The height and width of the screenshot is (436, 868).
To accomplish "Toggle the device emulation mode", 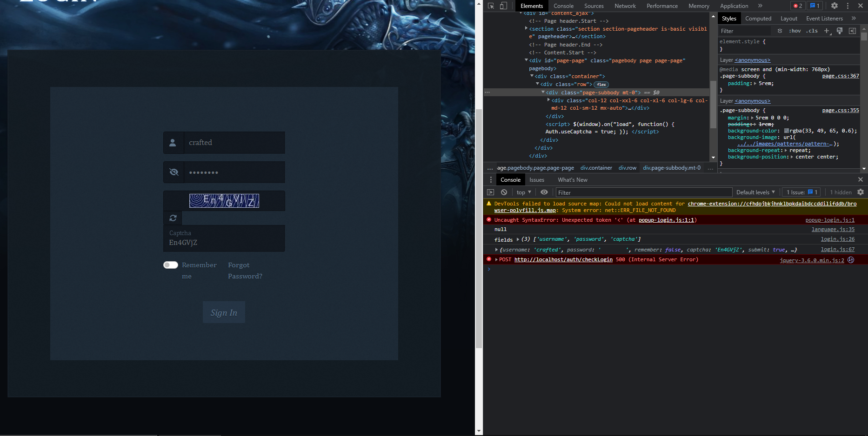I will (x=503, y=6).
